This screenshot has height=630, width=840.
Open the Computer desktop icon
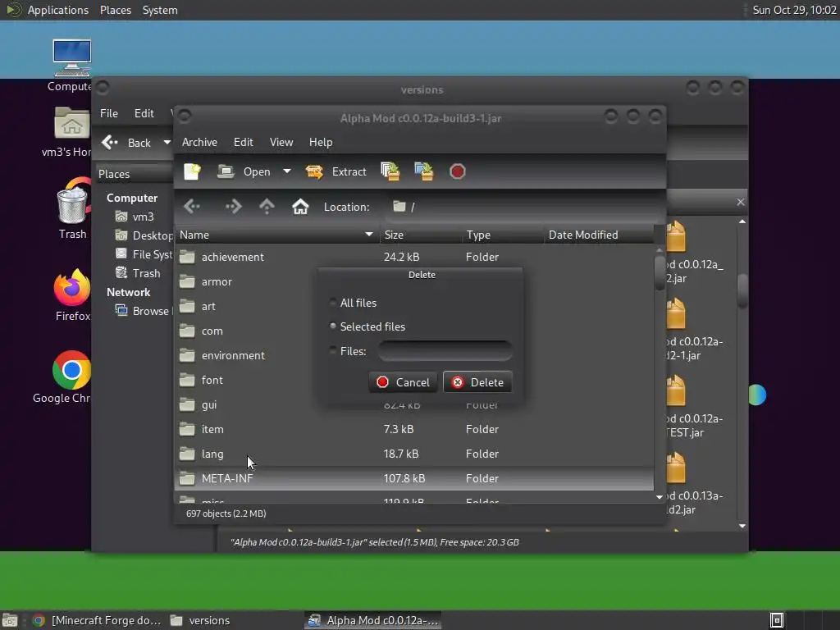pyautogui.click(x=72, y=57)
